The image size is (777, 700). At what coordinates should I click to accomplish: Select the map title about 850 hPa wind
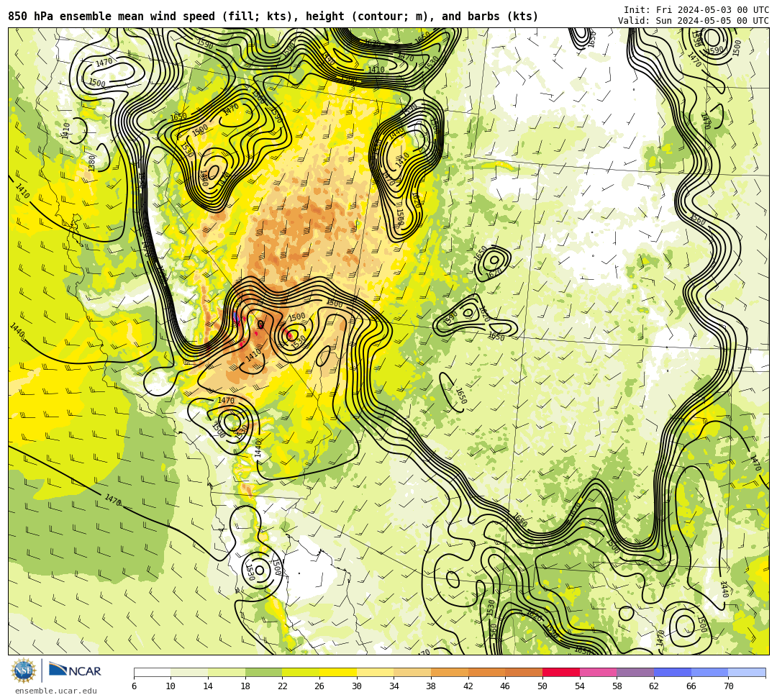(x=273, y=17)
